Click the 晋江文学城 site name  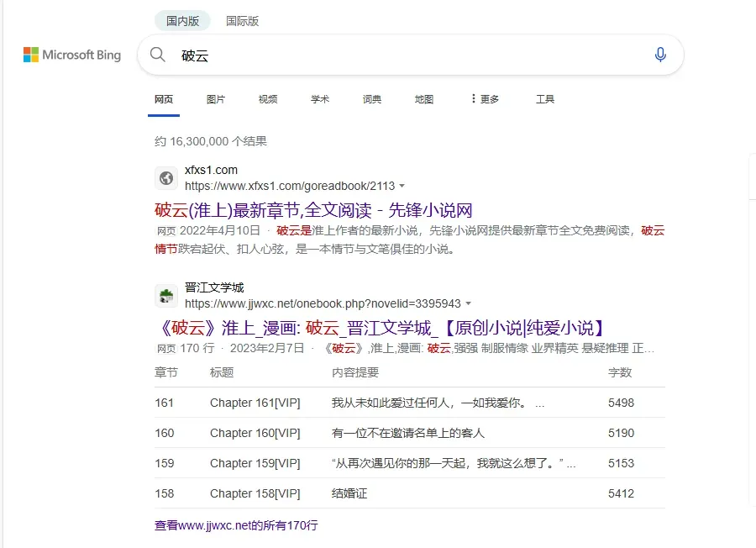(214, 287)
